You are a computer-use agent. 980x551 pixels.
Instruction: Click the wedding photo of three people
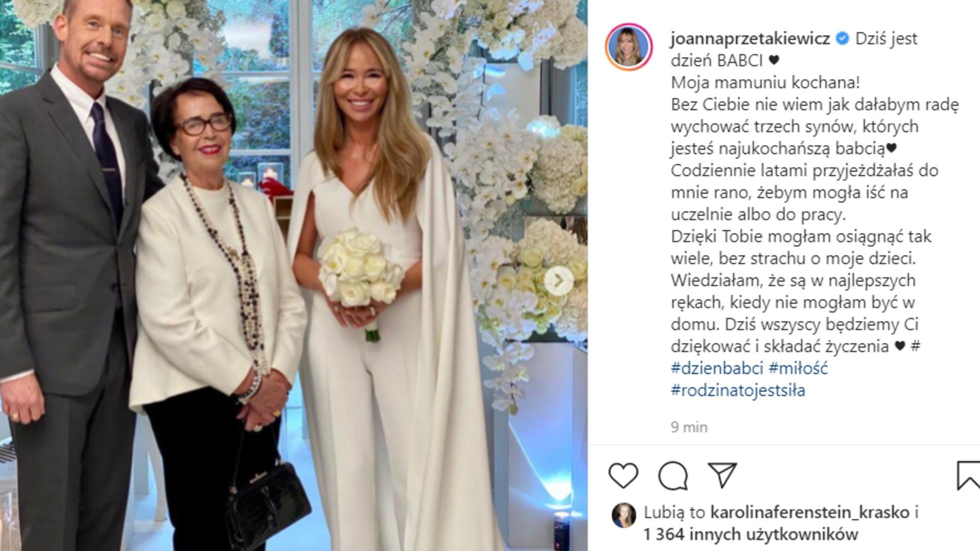(x=293, y=275)
